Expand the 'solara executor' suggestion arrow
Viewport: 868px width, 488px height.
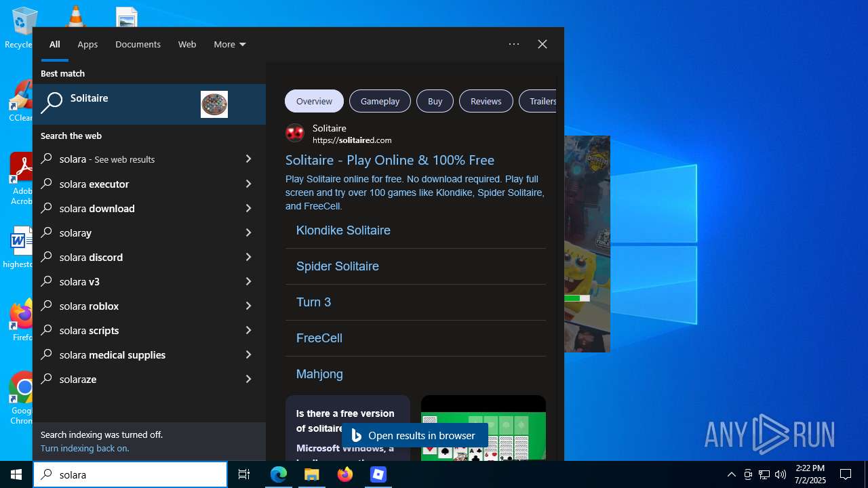point(248,184)
